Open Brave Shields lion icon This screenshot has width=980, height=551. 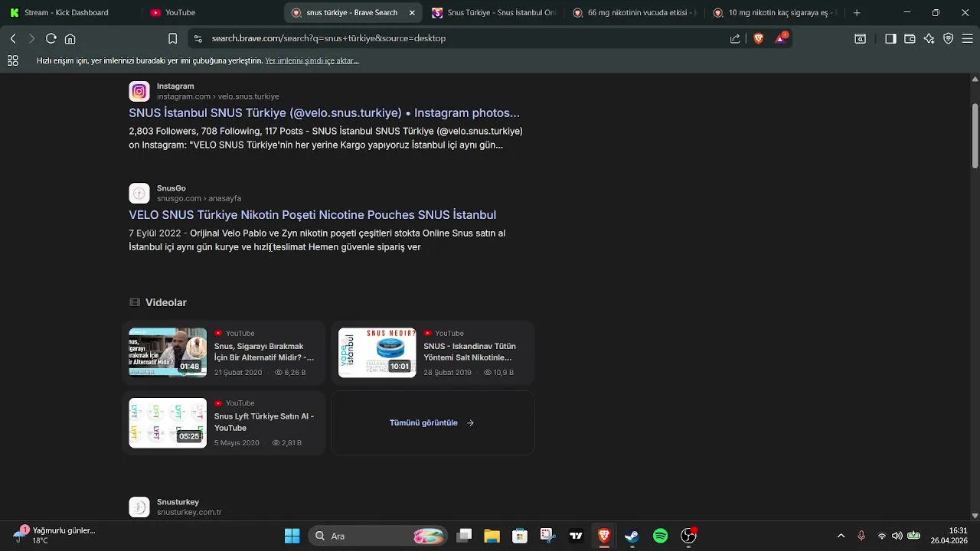click(759, 38)
